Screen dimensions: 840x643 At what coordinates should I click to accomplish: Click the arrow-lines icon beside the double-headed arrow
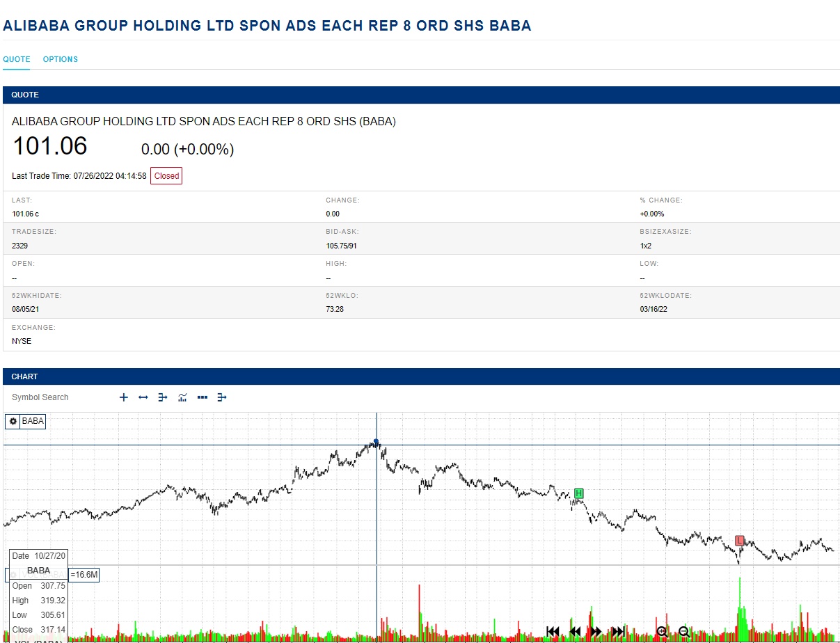click(163, 397)
